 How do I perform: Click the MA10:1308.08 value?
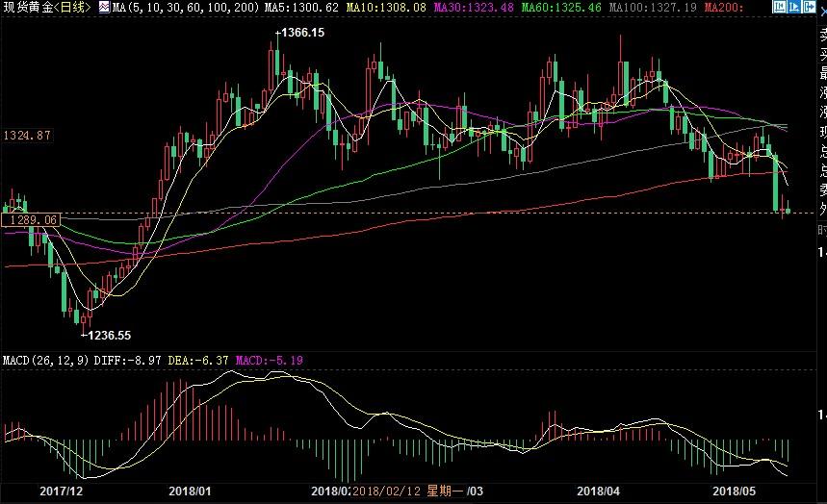(x=386, y=7)
